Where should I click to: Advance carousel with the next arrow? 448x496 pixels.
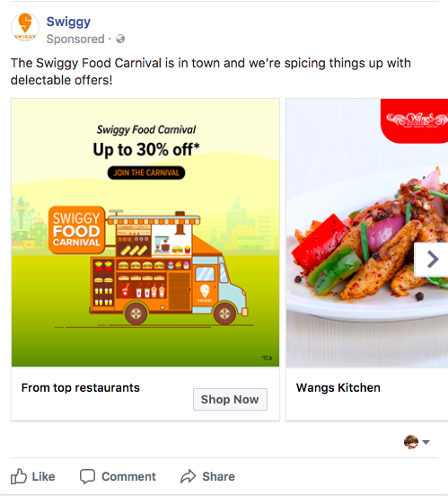pos(432,260)
